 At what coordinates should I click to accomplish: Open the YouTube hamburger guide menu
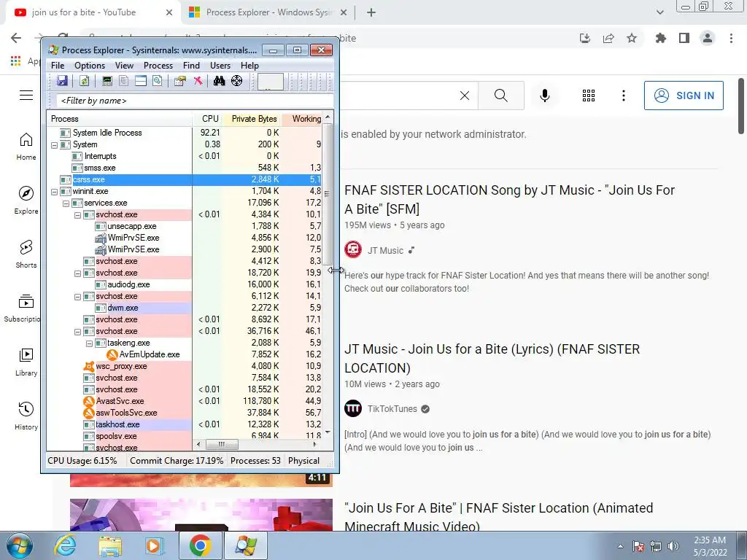26,96
